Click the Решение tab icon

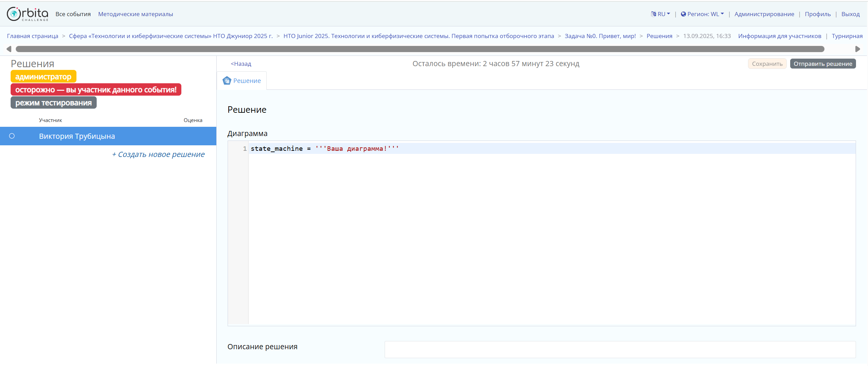tap(227, 81)
